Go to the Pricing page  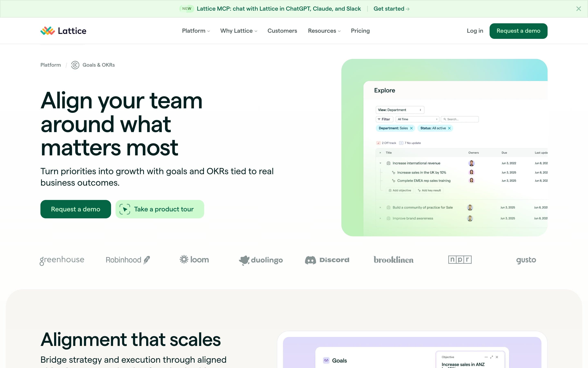360,31
